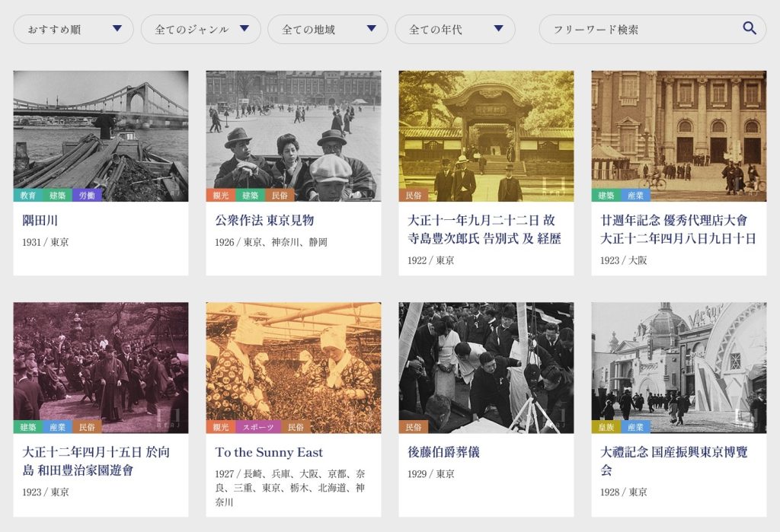Click the 皇族 category tag
780x532 pixels.
pos(606,427)
